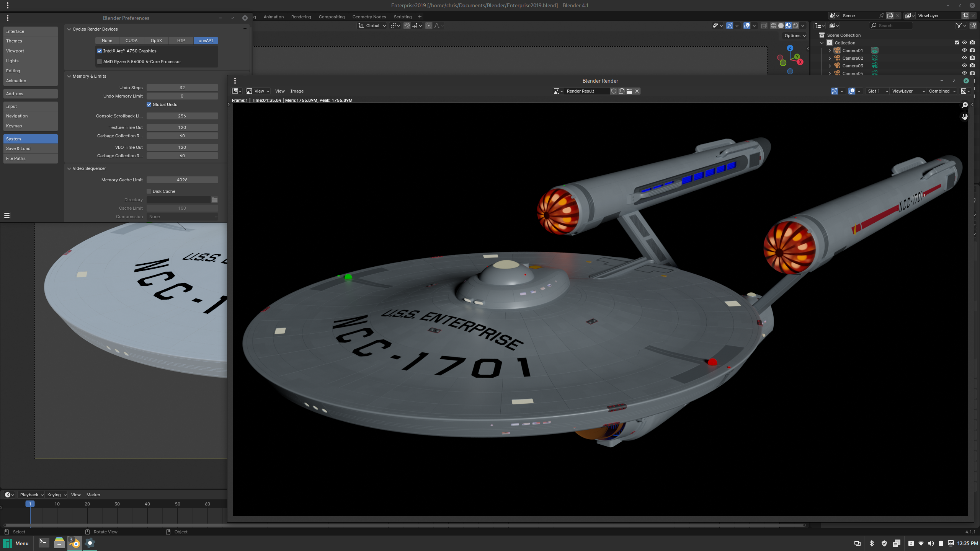Browse Disk Cache directory folder icon
The image size is (980, 551).
click(x=215, y=200)
